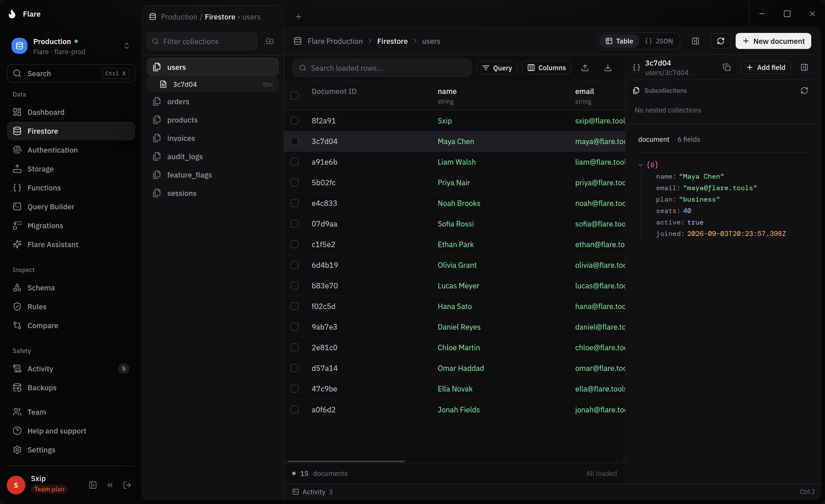Open Activity with badge 5

71,369
